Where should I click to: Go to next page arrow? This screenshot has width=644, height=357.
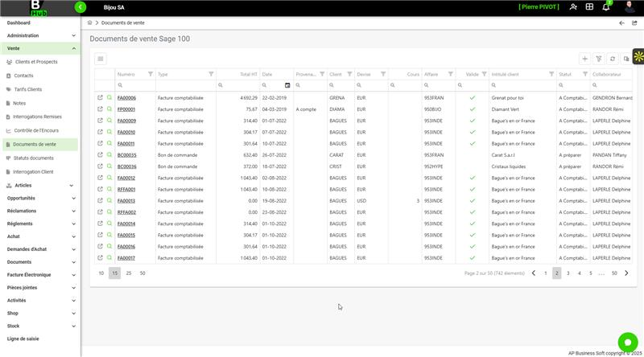(x=626, y=273)
